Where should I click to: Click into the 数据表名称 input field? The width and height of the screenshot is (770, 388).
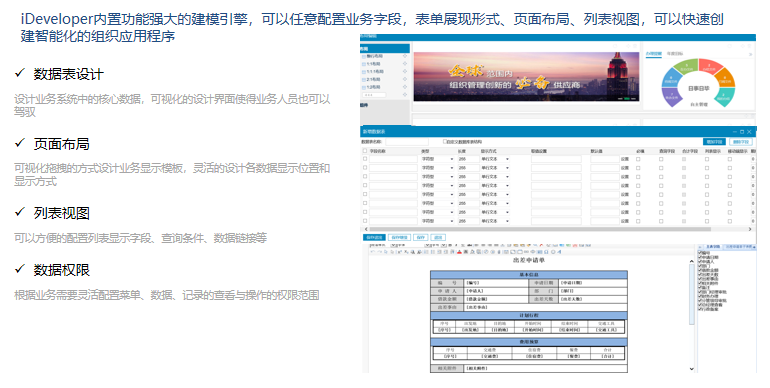click(x=407, y=142)
